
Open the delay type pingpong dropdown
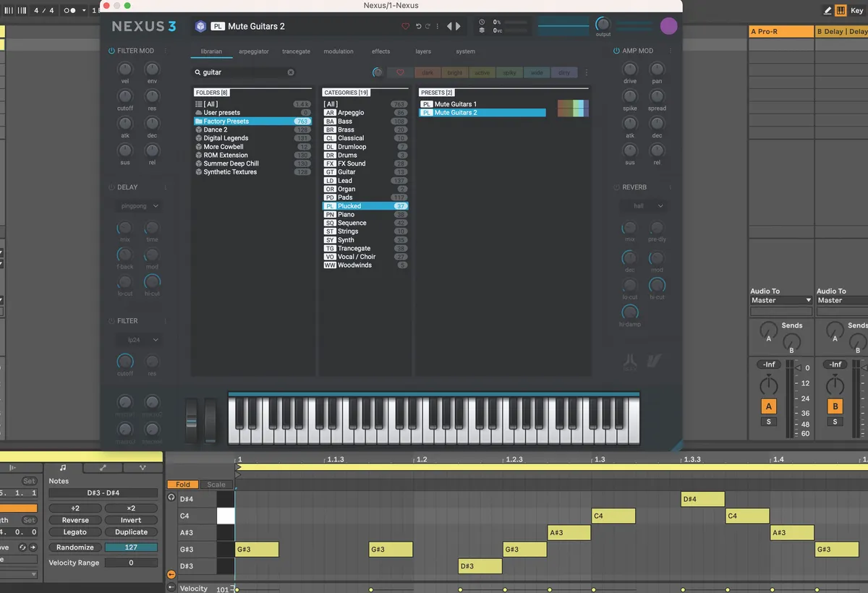pos(139,206)
